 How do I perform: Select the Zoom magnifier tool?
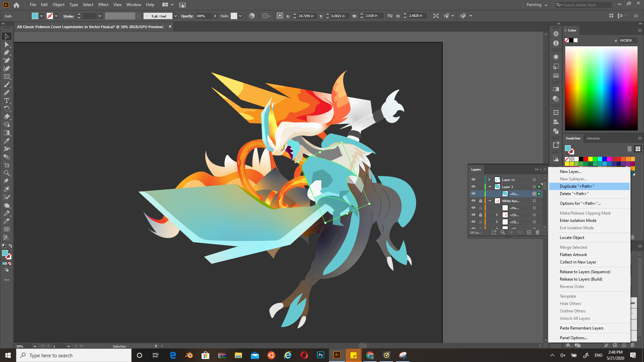coord(7,173)
